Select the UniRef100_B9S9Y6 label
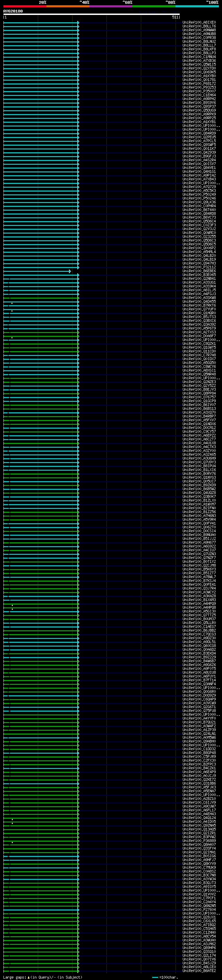Screen dimensions: 222x980 (x=199, y=103)
